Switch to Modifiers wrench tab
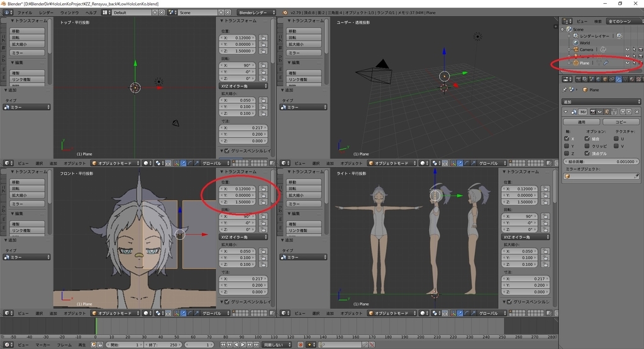Screen dimensions: 644x349 [619, 79]
